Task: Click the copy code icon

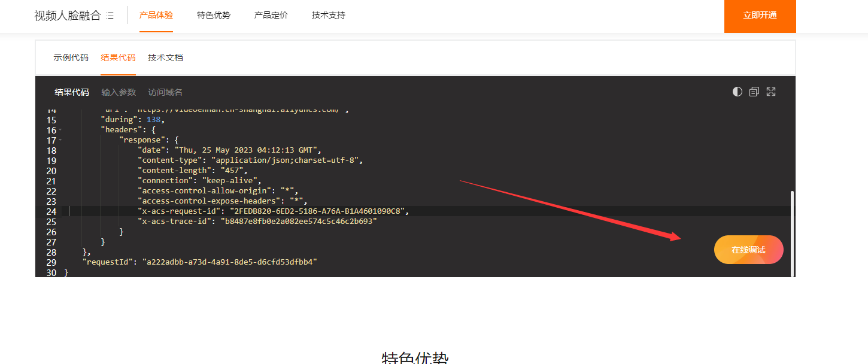Action: pos(754,92)
